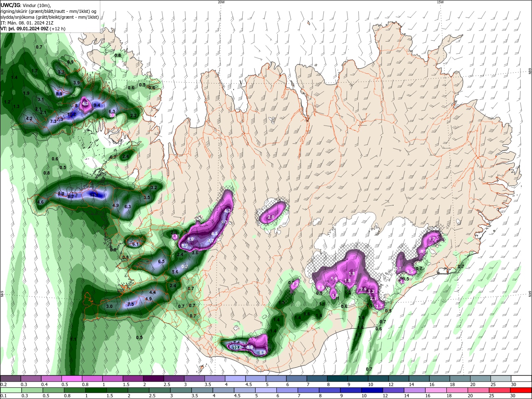Viewport: 532px width, 399px height.
Task: Click the '6.5' precipitation value
Action: [162, 261]
